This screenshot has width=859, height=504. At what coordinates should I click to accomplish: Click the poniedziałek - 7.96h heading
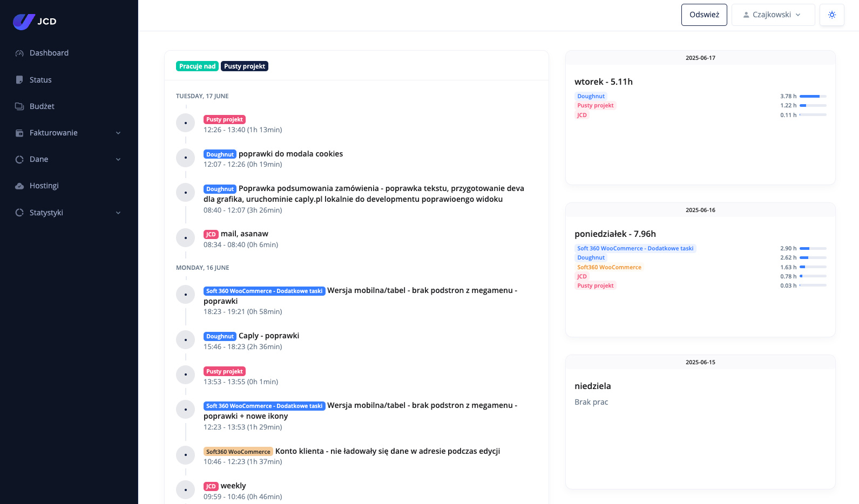pyautogui.click(x=615, y=234)
